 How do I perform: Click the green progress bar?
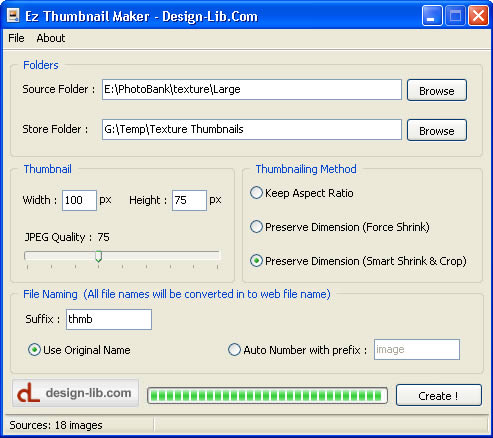pyautogui.click(x=267, y=396)
